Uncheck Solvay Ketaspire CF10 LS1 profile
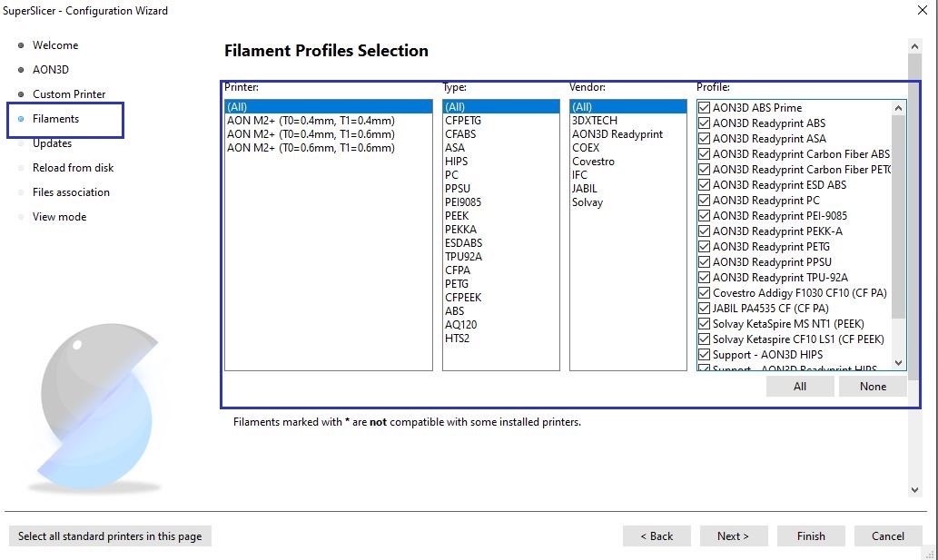938x560 pixels. coord(704,339)
